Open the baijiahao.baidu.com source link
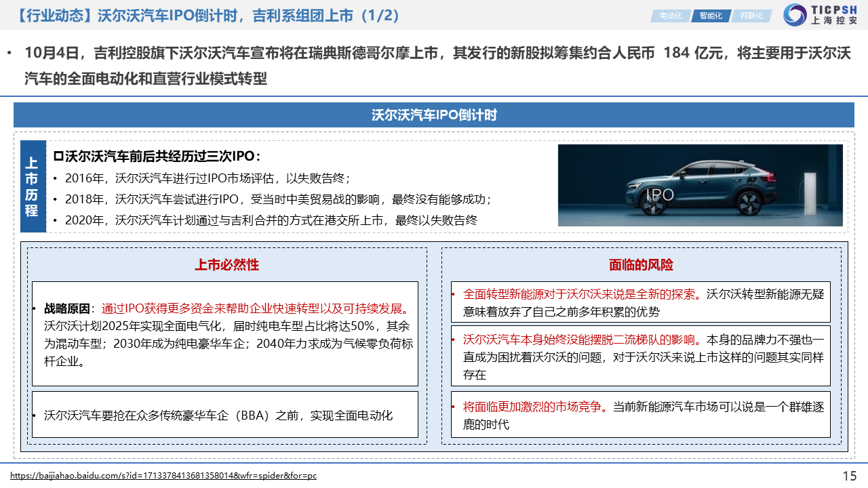This screenshot has width=868, height=488. [163, 476]
